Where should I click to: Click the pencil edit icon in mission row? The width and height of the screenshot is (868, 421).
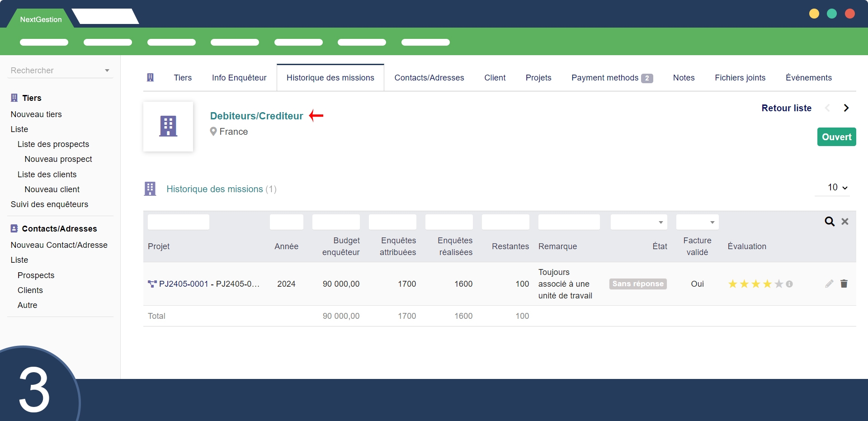tap(829, 284)
